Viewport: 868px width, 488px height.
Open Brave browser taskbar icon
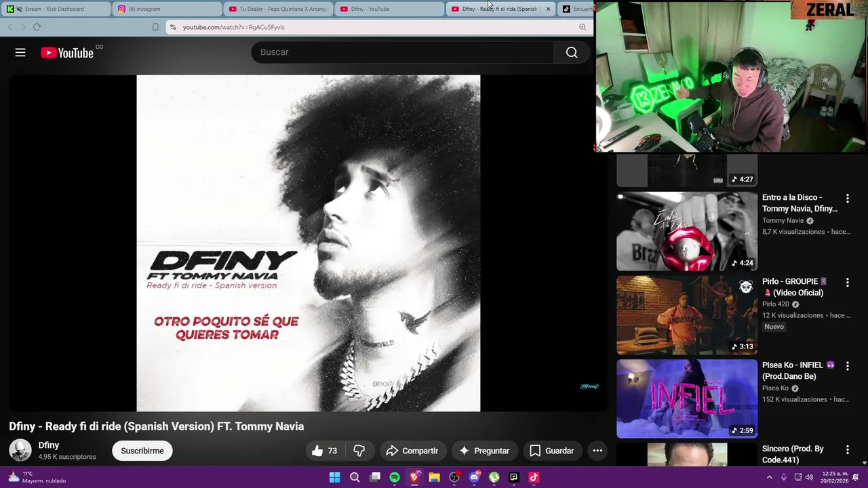click(414, 477)
